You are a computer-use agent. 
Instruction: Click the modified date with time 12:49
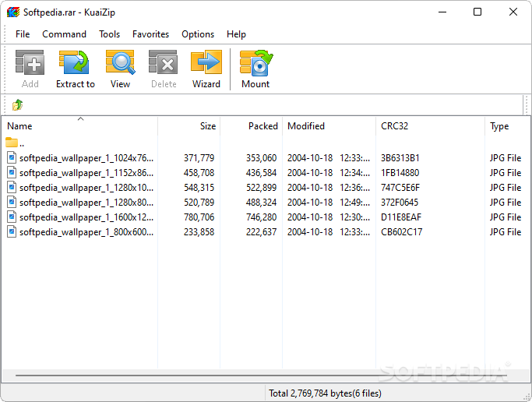[x=329, y=203]
